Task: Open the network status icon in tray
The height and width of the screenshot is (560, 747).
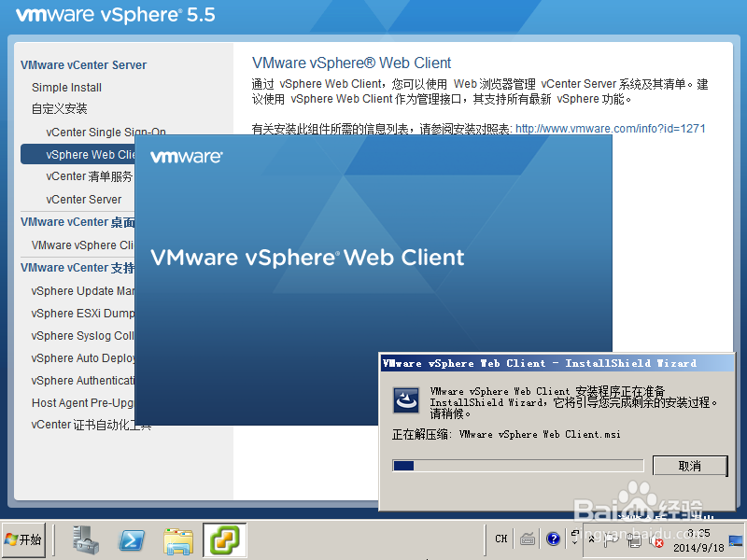Action: pyautogui.click(x=632, y=539)
